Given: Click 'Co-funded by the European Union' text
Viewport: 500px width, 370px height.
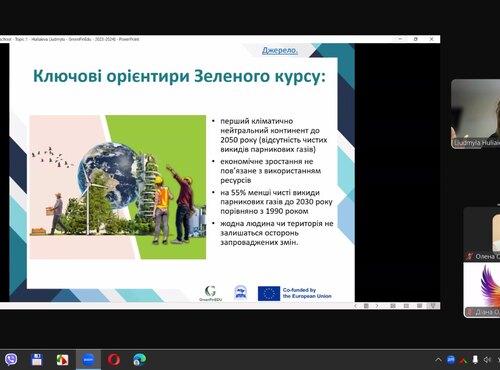Looking at the screenshot, I should tap(307, 293).
